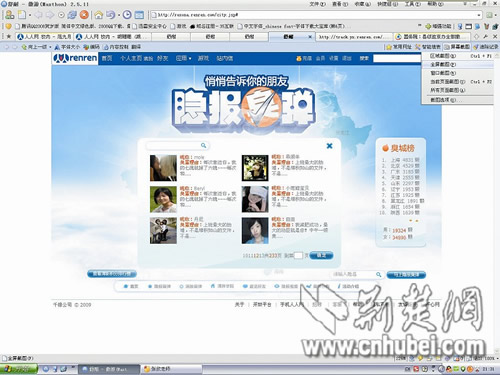Click magnifier icon in dialog search box
500x375 pixels.
(x=203, y=145)
